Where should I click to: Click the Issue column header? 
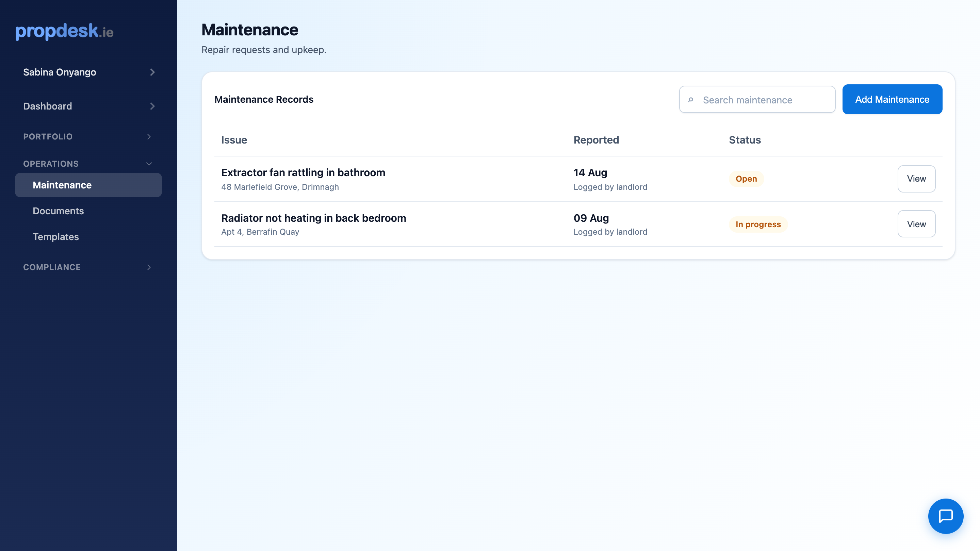(x=234, y=140)
